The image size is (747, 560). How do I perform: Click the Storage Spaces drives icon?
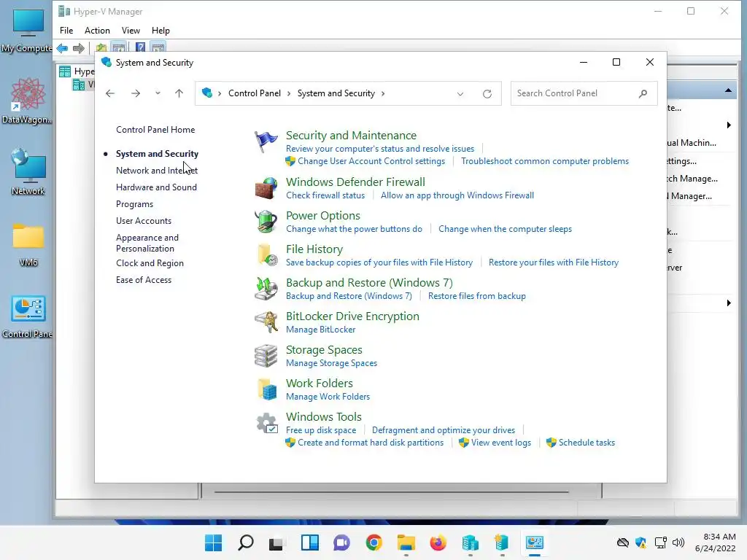[266, 356]
